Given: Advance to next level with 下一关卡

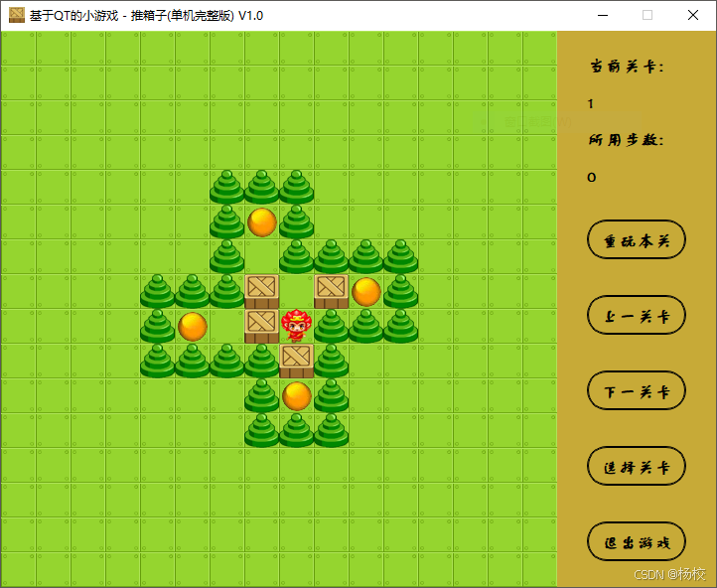Looking at the screenshot, I should tap(636, 390).
